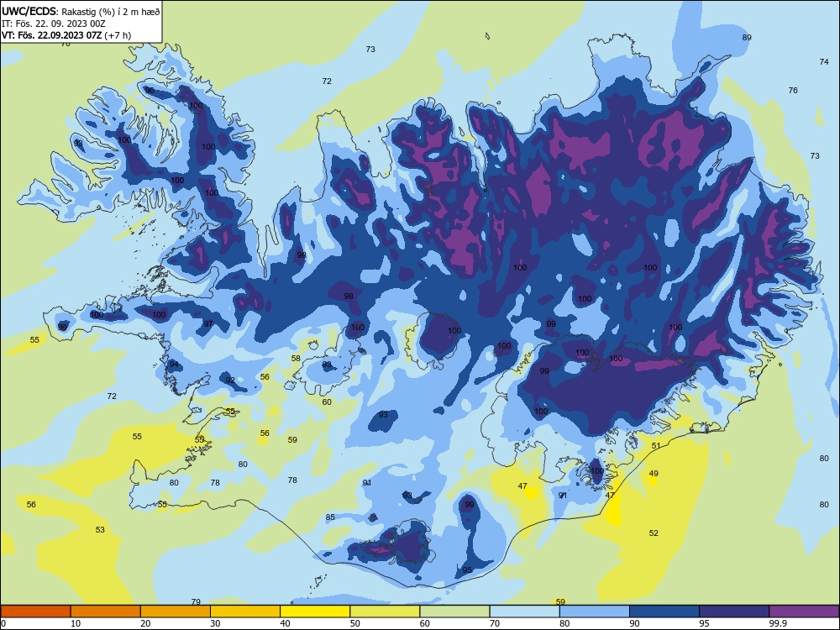Click the humidity value '92' on the map
The width and height of the screenshot is (840, 630).
(x=230, y=381)
